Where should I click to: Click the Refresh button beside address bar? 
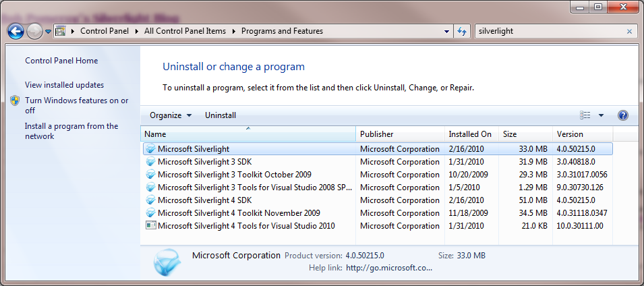click(462, 32)
